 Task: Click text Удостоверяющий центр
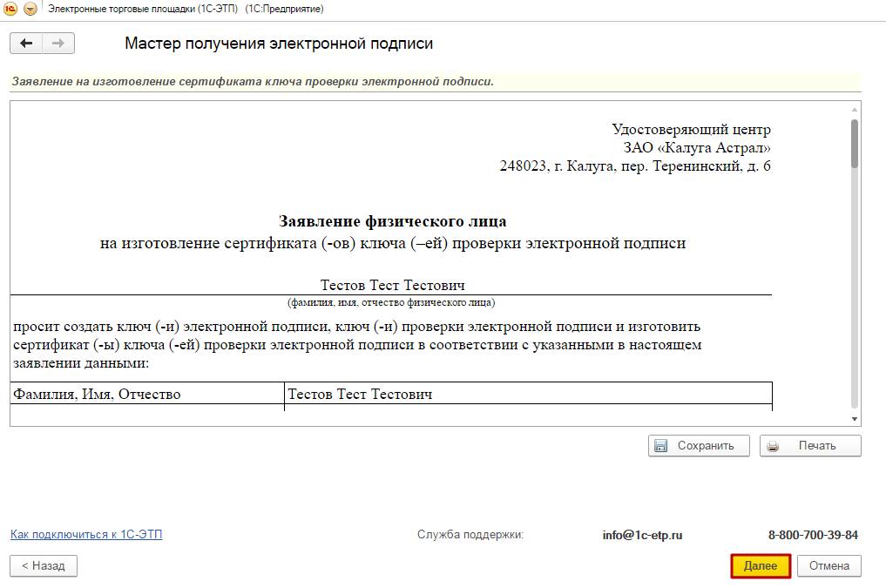(691, 129)
